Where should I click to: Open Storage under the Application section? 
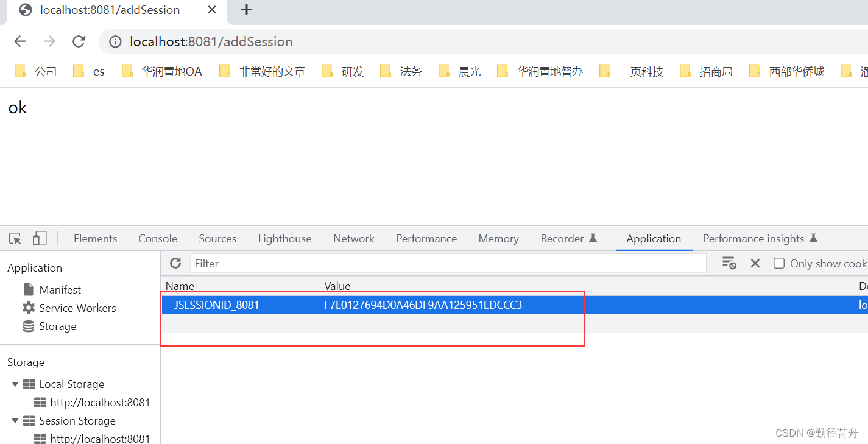57,326
